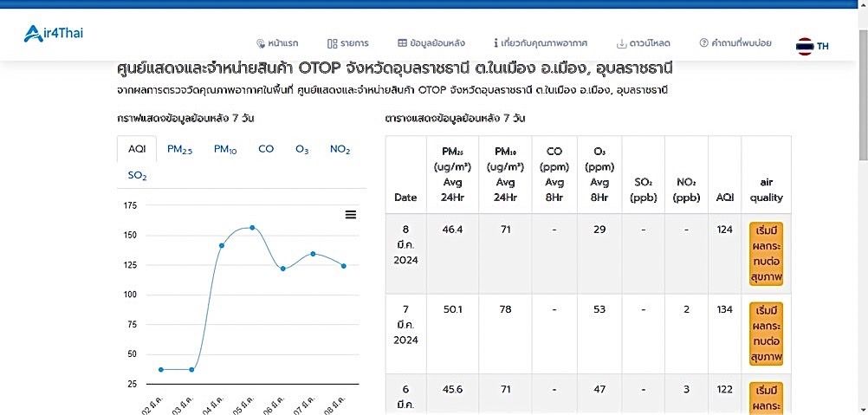
Task: Go to หน้าแรก home menu
Action: click(278, 43)
